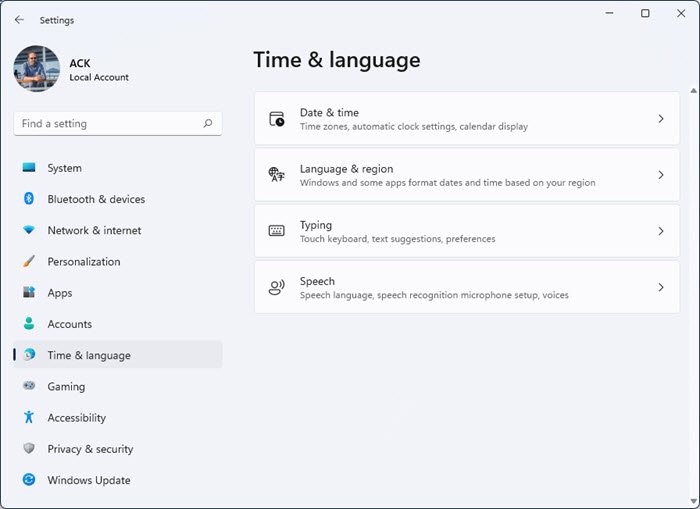The height and width of the screenshot is (509, 700).
Task: Open Accounts in the sidebar
Action: tap(69, 324)
